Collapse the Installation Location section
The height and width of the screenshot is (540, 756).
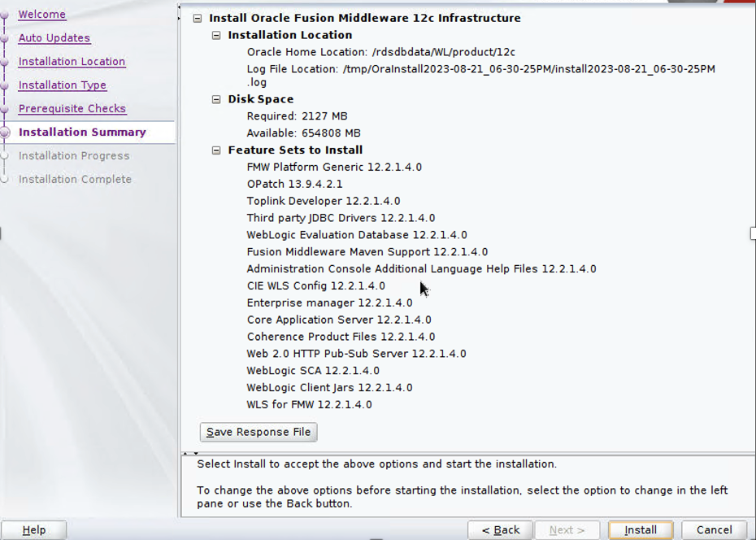pos(216,35)
